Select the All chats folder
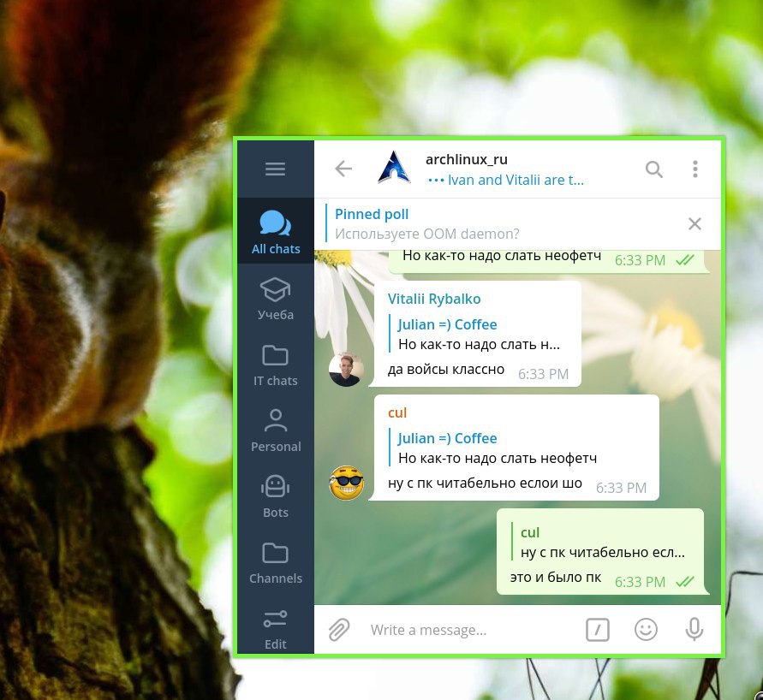Screen dimensions: 763x700 [x=276, y=232]
